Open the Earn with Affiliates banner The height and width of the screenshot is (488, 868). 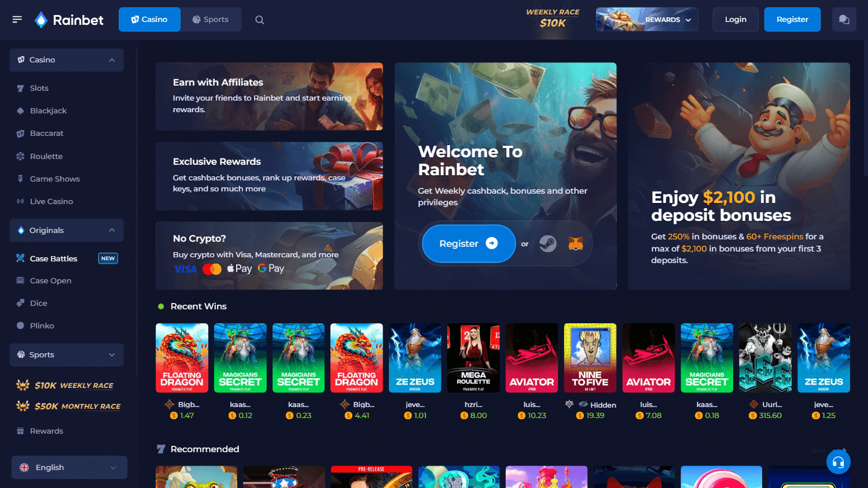(x=269, y=97)
